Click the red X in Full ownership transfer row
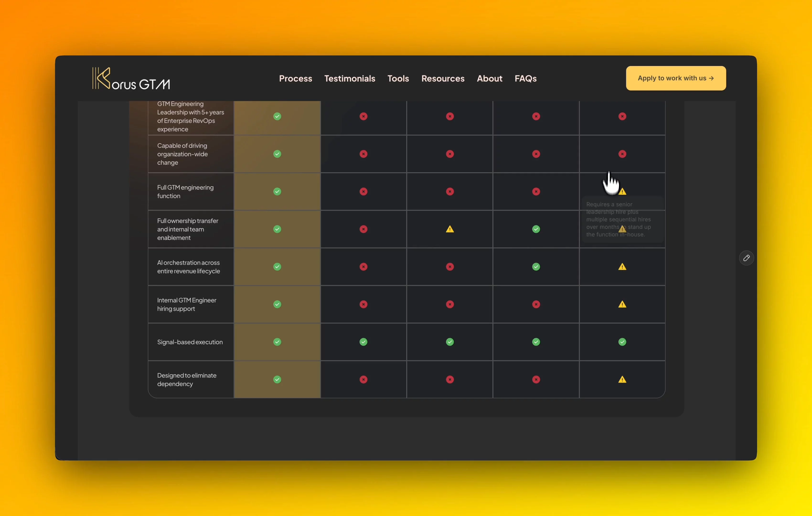812x516 pixels. pos(363,229)
